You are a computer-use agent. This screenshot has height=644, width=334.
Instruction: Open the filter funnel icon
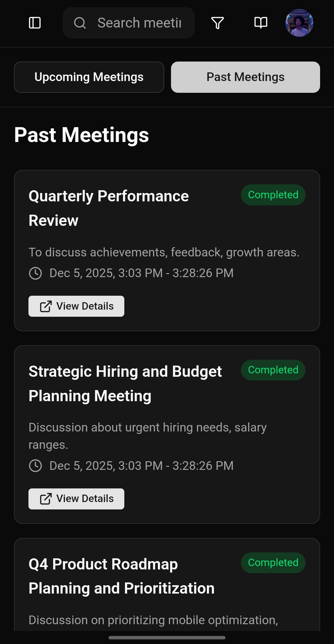tap(217, 23)
